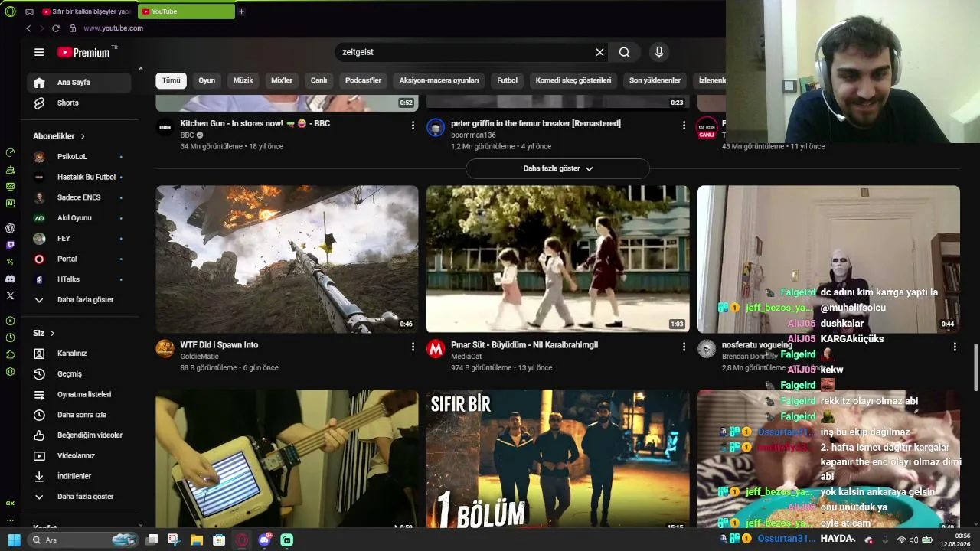Viewport: 980px width, 551px height.
Task: Select the Tümü filter chip
Action: [171, 80]
